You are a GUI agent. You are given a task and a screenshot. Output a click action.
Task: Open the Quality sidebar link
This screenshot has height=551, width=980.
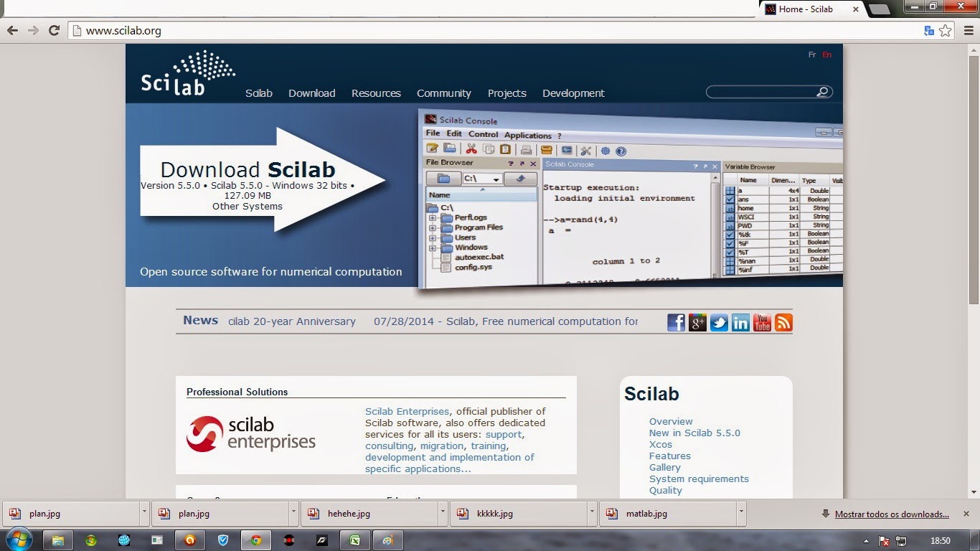point(666,490)
